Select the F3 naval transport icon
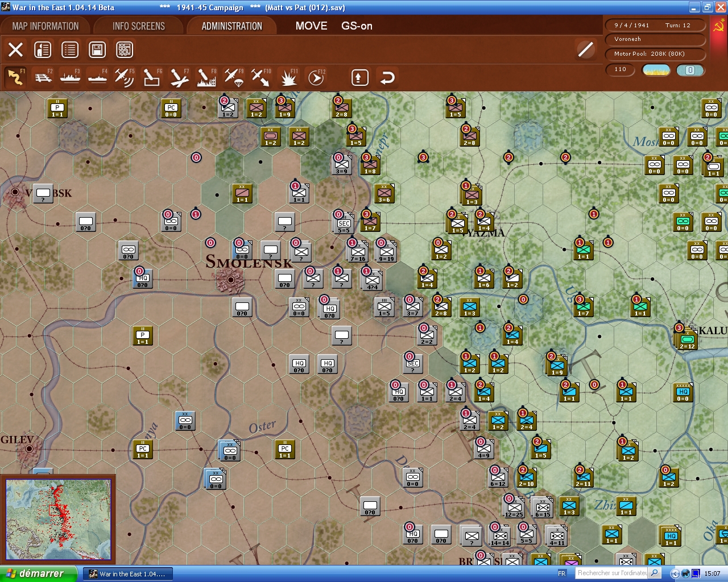This screenshot has width=728, height=582. (x=70, y=77)
